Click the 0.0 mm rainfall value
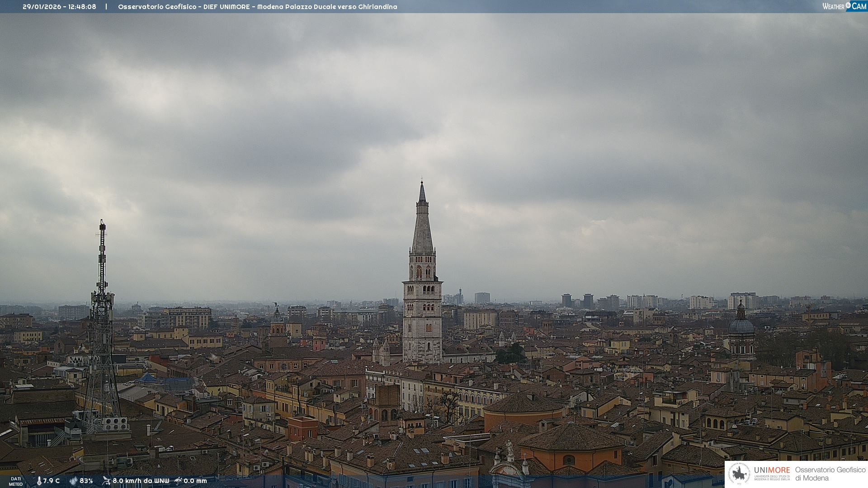 coord(195,481)
